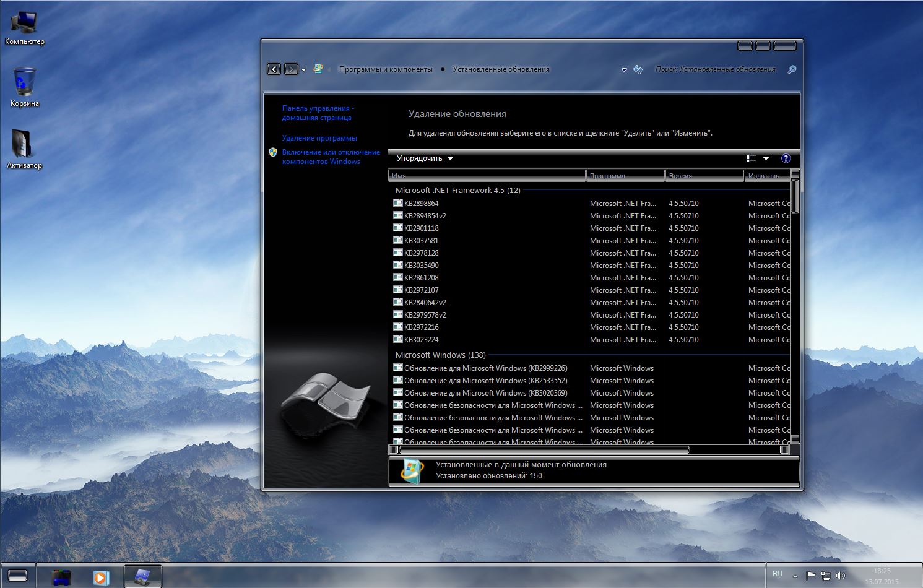Click the Control Panel taskbar button
Screen dimensions: 923x588
click(143, 577)
